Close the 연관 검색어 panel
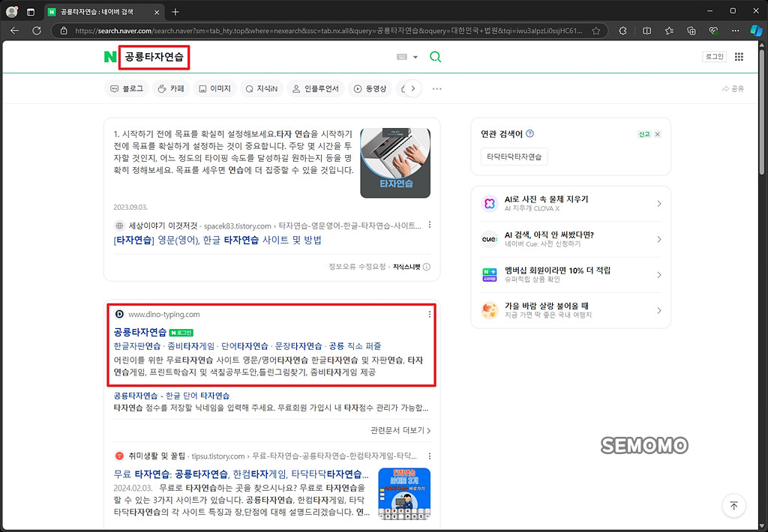This screenshot has width=768, height=532. 657,134
